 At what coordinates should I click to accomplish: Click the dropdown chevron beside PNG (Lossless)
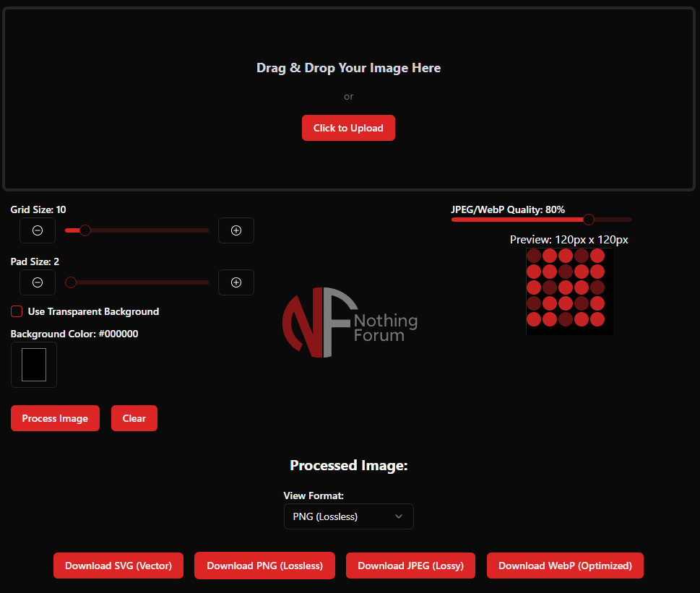[399, 516]
